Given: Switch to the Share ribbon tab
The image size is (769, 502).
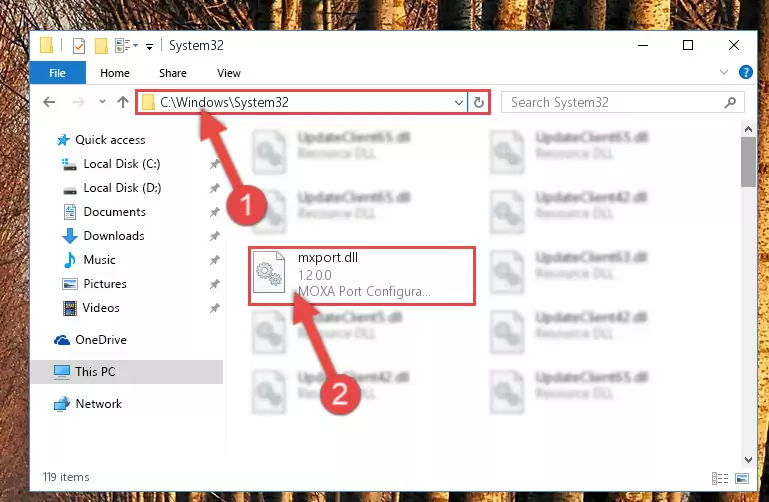Looking at the screenshot, I should coord(173,73).
